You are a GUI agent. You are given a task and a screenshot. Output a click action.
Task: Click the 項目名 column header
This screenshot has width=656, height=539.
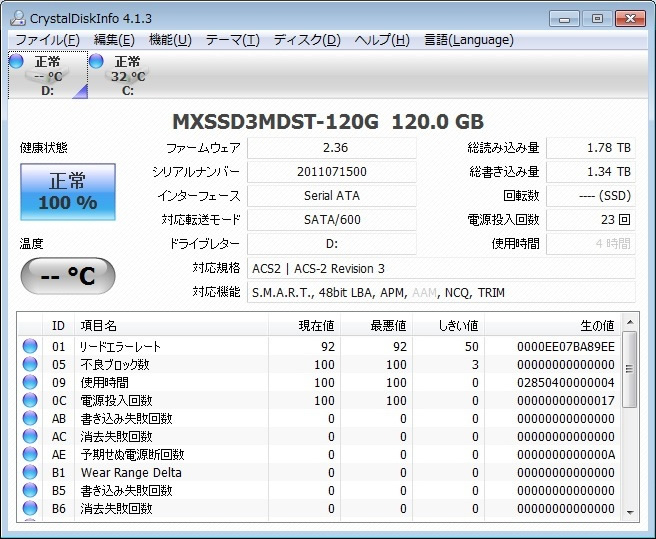click(x=98, y=325)
